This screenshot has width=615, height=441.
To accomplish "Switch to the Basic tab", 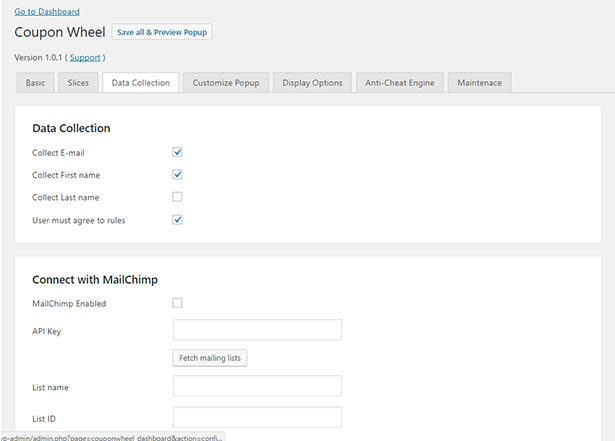I will point(35,83).
